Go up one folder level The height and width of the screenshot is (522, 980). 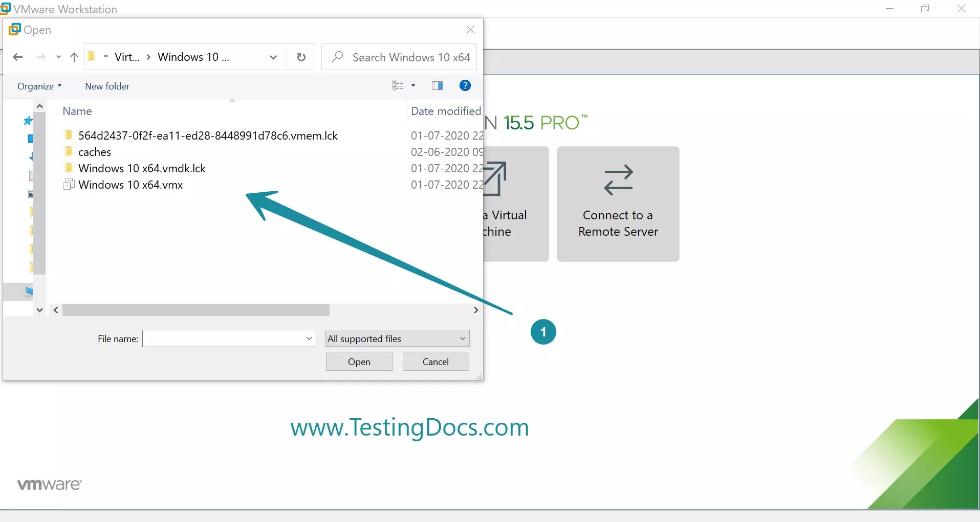pyautogui.click(x=74, y=57)
